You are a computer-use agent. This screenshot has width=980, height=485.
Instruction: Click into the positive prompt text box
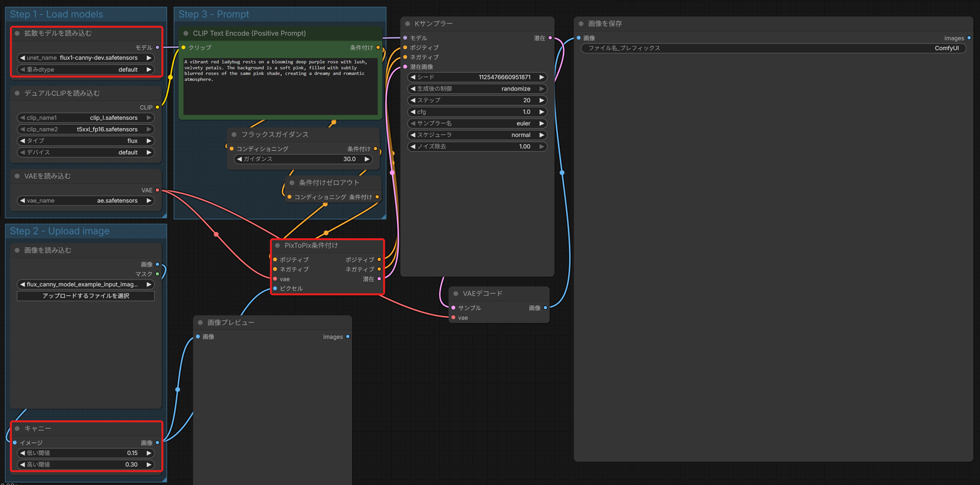(x=281, y=86)
